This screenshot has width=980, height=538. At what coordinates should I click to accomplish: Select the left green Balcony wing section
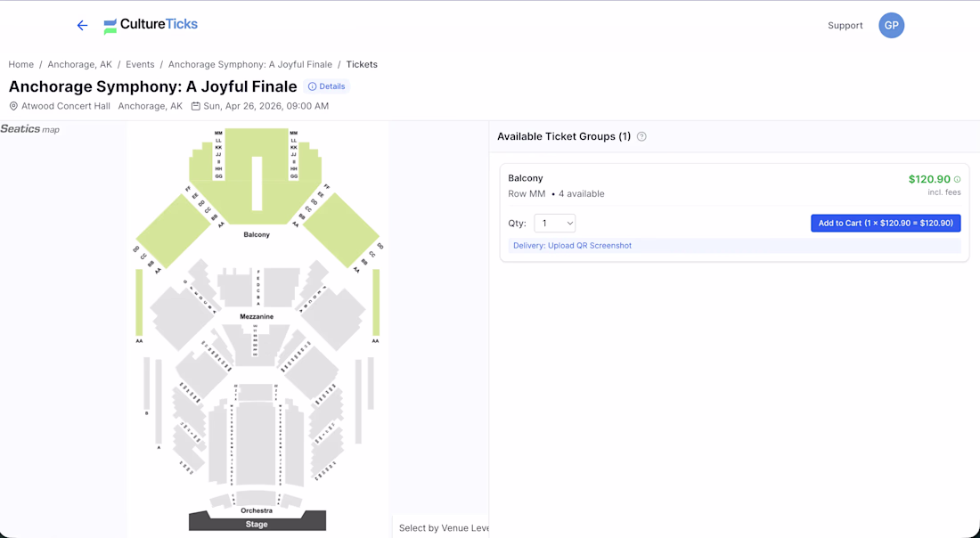click(172, 230)
